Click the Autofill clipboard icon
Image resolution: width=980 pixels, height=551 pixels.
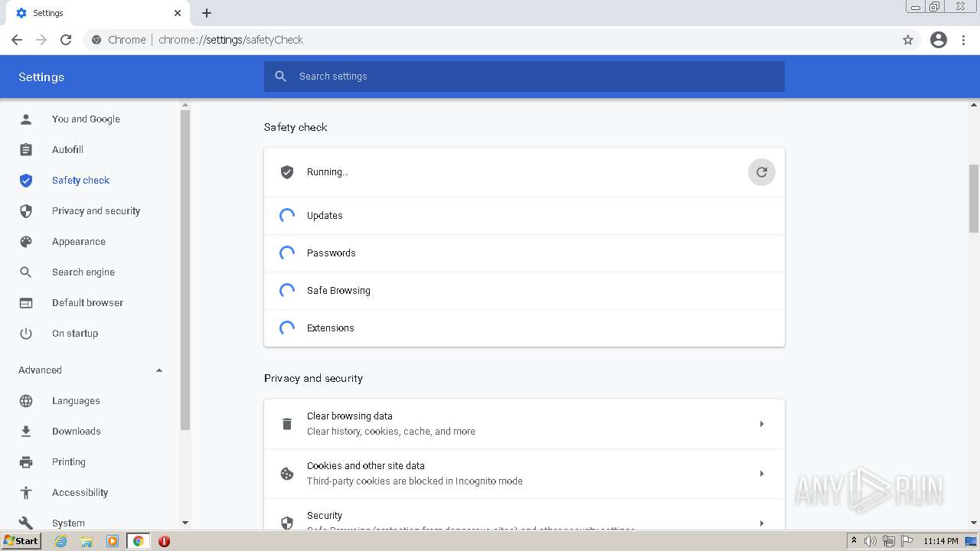click(26, 150)
